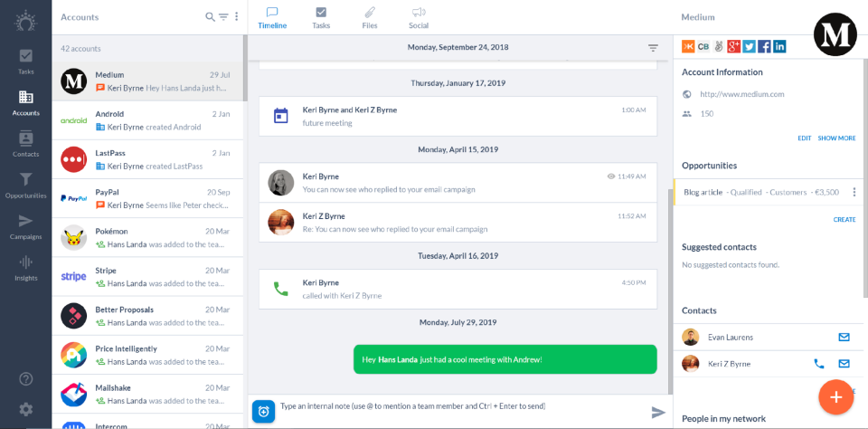Open the future meeting timeline entry
Image resolution: width=868 pixels, height=429 pixels.
click(x=458, y=117)
